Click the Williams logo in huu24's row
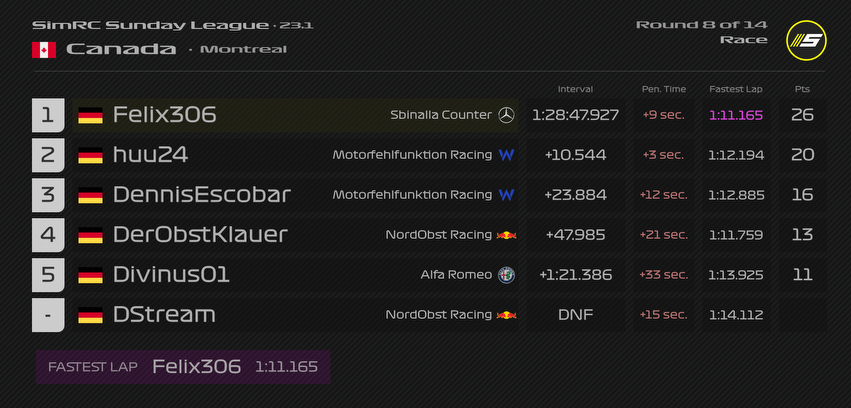The height and width of the screenshot is (408, 851). 506,155
